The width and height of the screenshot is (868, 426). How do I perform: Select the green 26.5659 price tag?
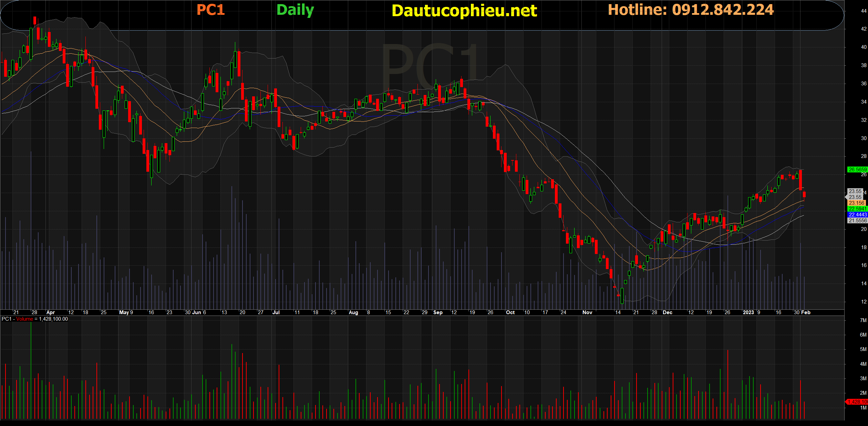[x=857, y=169]
